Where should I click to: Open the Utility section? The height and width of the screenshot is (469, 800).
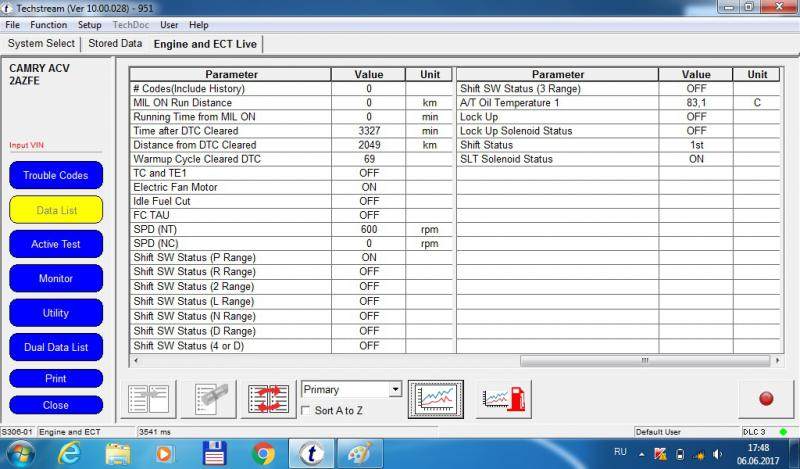[x=56, y=313]
